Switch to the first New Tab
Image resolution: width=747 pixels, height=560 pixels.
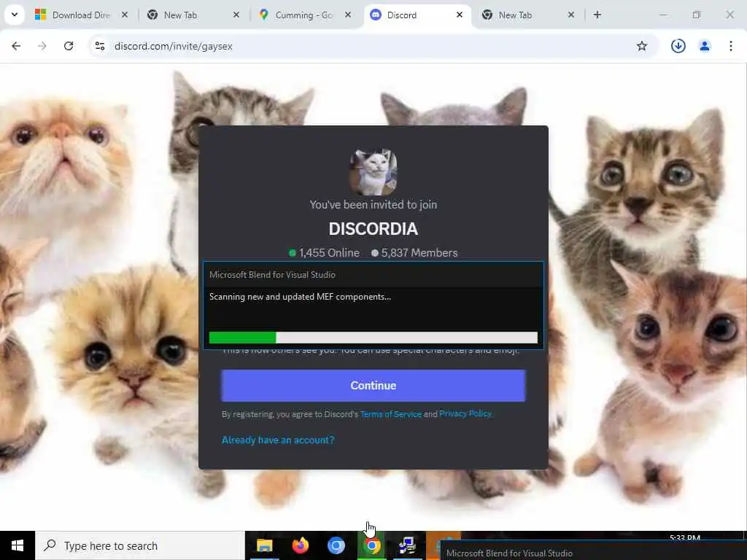tap(193, 15)
